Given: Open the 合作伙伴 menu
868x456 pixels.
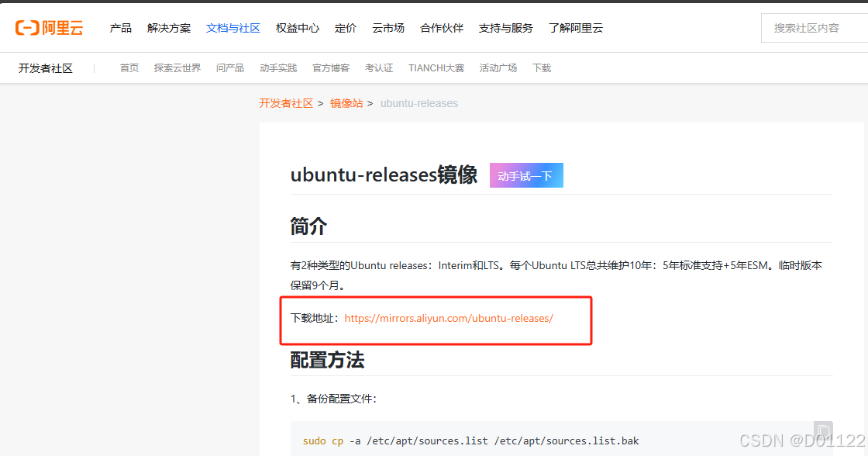Looking at the screenshot, I should [x=442, y=28].
